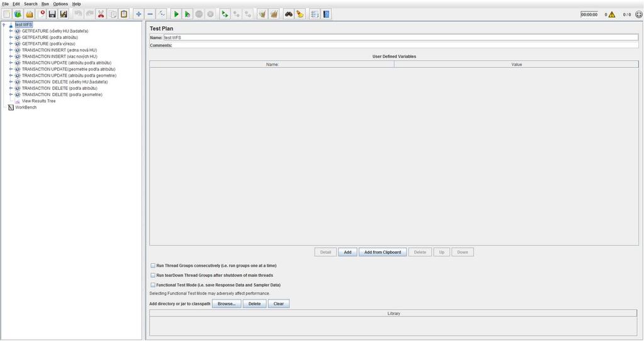Click the Toggle enable/disable toolbar icon

tap(162, 14)
